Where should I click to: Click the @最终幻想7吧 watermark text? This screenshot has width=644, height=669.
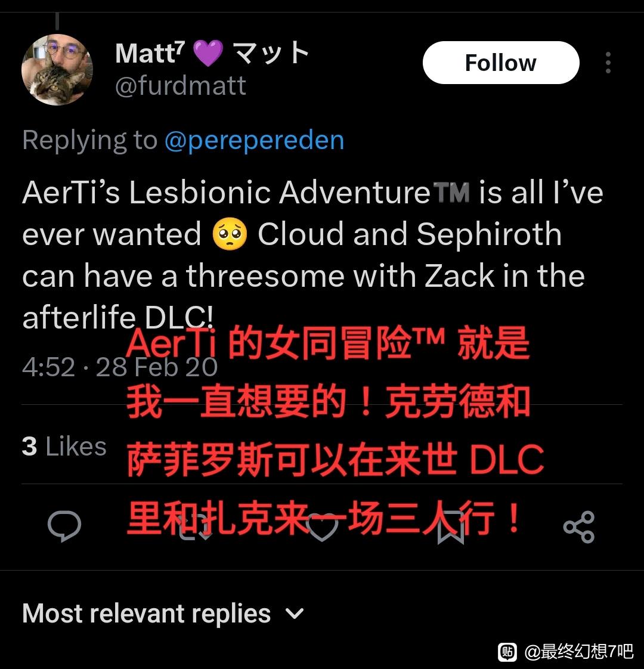578,652
